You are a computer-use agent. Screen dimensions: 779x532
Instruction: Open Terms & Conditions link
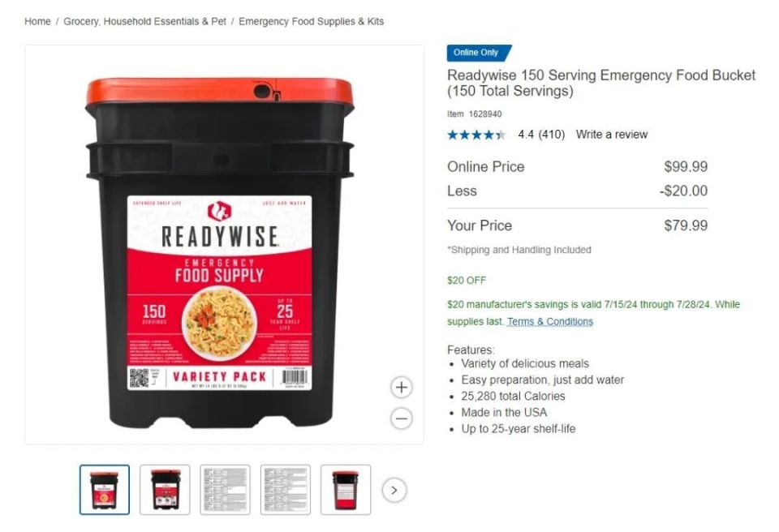[550, 321]
